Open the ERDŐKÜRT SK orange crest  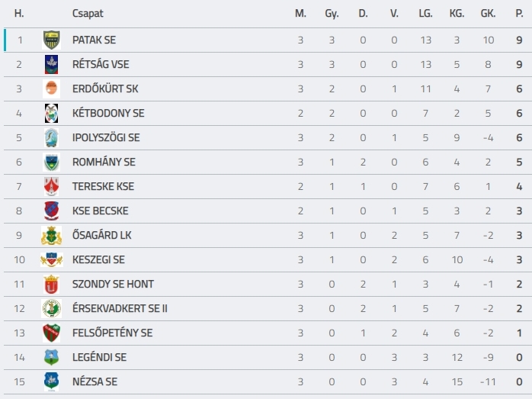pyautogui.click(x=51, y=89)
